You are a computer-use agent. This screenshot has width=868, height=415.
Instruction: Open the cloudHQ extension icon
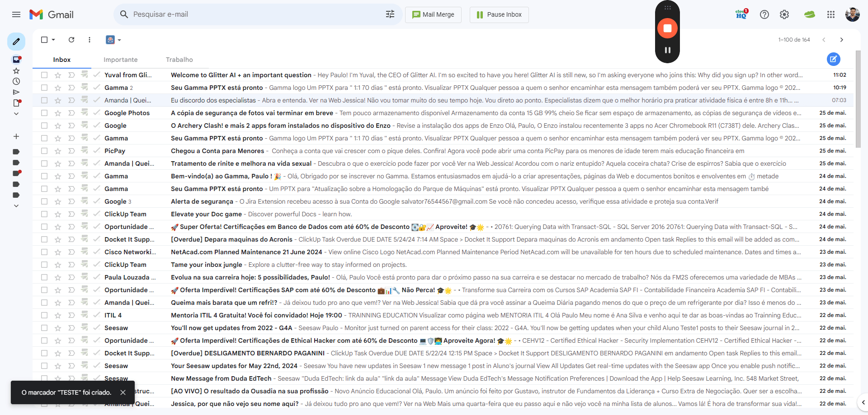tap(741, 14)
